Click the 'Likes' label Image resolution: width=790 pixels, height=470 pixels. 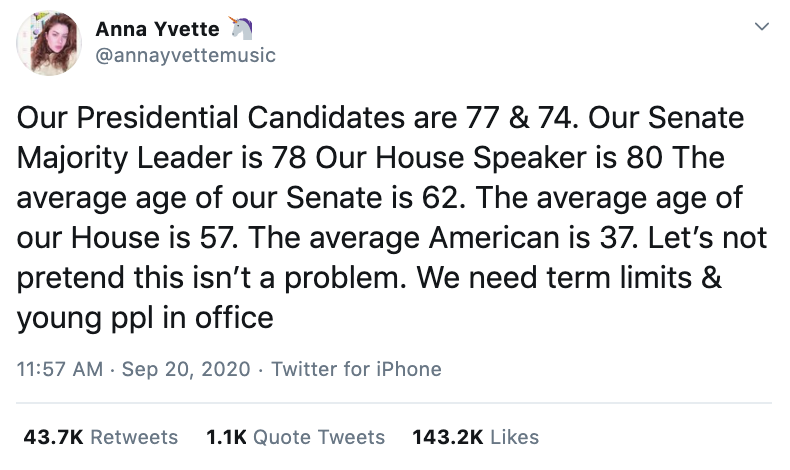tap(514, 437)
